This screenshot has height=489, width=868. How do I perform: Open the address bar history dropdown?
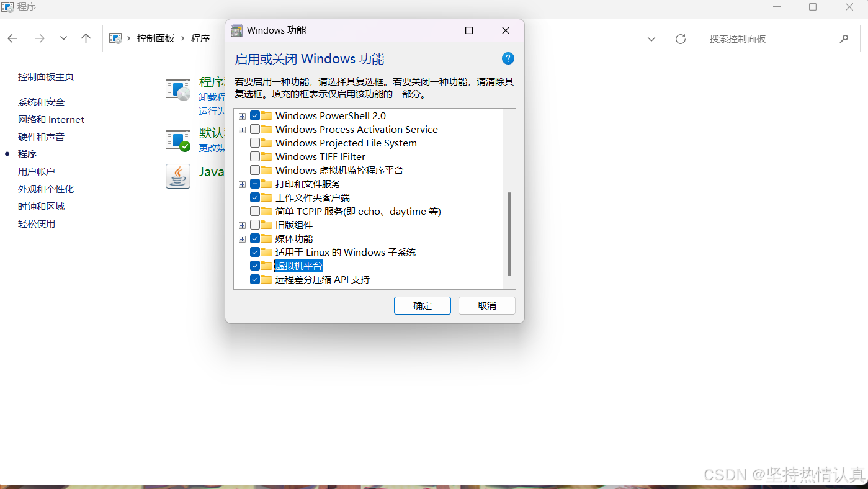pyautogui.click(x=651, y=38)
